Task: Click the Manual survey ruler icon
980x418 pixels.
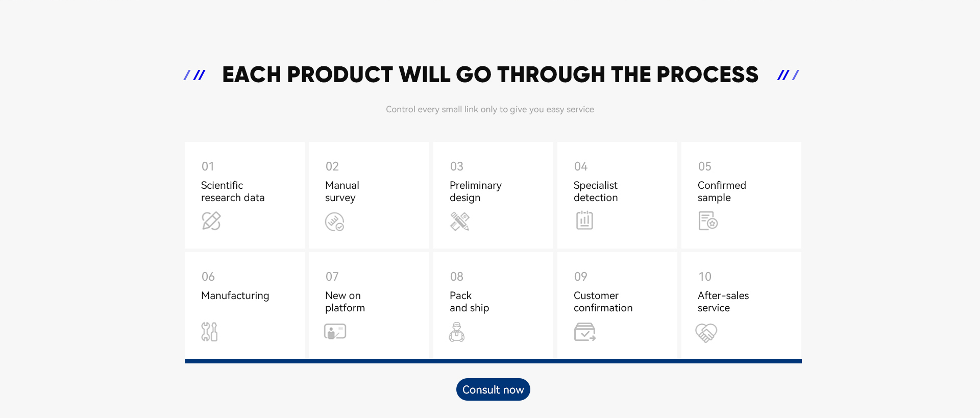Action: click(x=335, y=222)
